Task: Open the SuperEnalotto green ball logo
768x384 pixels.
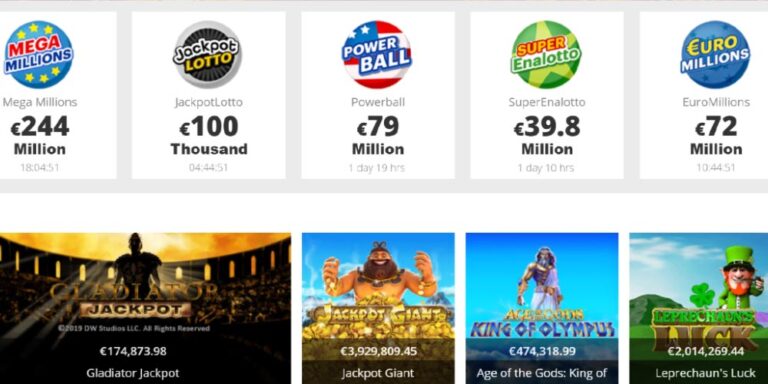Action: click(x=546, y=54)
